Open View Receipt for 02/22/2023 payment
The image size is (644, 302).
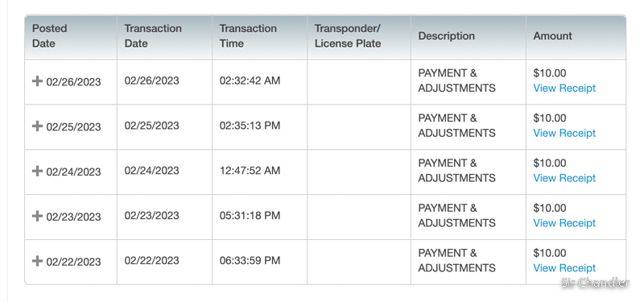[564, 268]
